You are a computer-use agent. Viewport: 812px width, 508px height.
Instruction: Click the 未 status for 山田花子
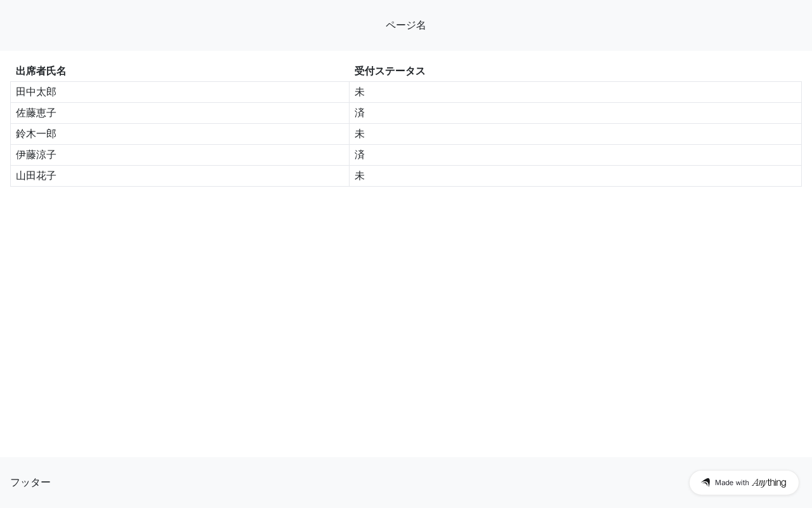pyautogui.click(x=360, y=176)
